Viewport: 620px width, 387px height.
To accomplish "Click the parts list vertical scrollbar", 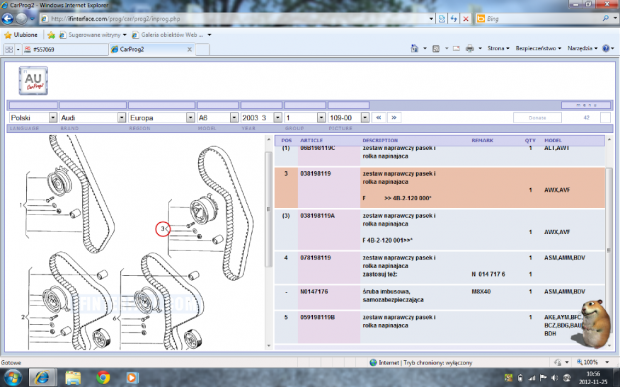I will [609, 241].
